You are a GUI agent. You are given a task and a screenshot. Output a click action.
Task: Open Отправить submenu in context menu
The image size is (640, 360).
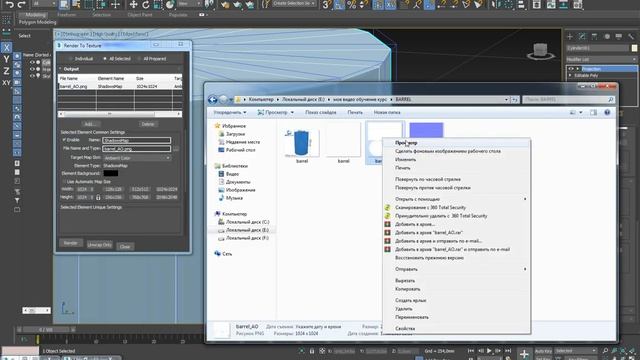pyautogui.click(x=457, y=269)
